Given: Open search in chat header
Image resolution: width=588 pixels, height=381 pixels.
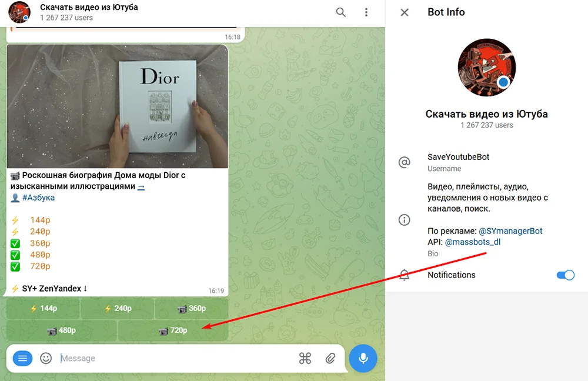Looking at the screenshot, I should 341,12.
